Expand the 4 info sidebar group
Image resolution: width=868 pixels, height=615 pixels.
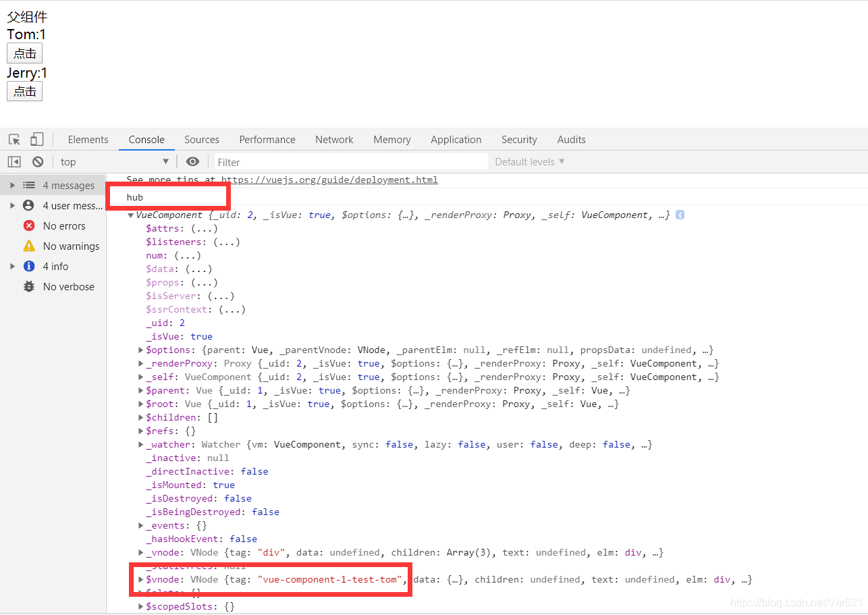12,266
